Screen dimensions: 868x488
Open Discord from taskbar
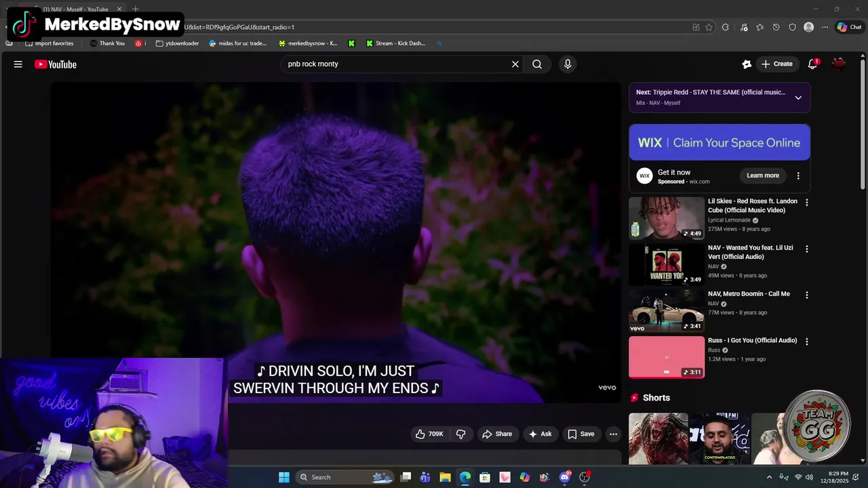565,477
